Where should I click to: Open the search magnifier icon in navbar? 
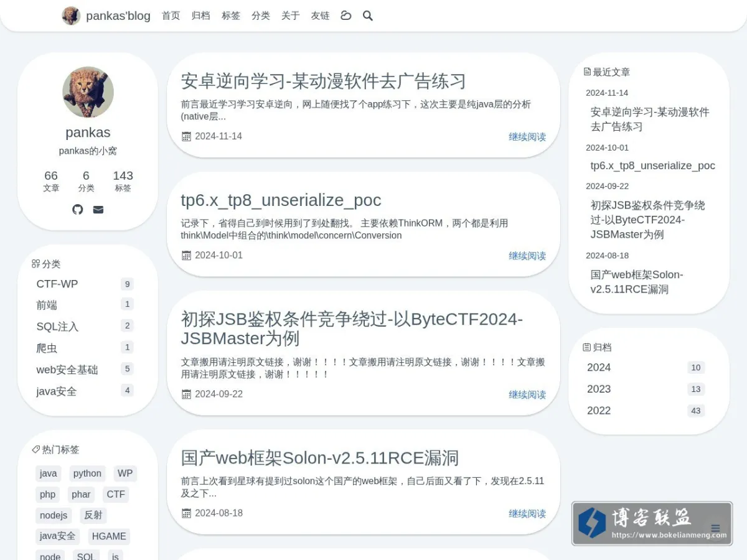368,16
